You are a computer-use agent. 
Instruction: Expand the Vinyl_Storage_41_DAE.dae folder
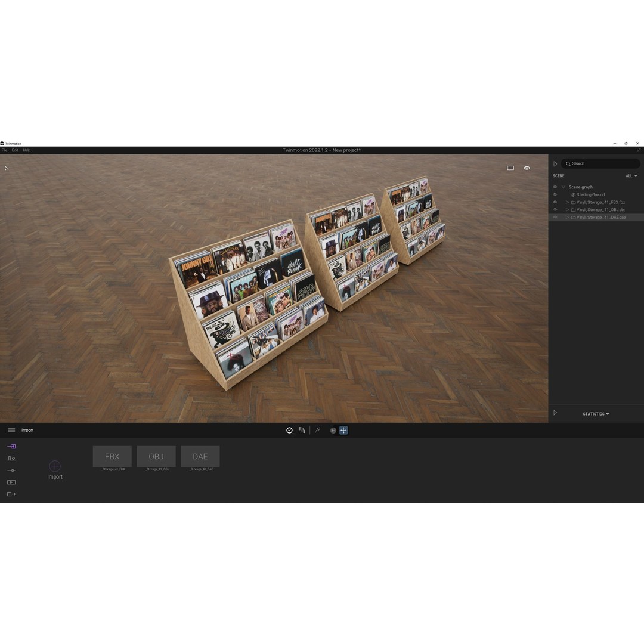[x=567, y=217]
